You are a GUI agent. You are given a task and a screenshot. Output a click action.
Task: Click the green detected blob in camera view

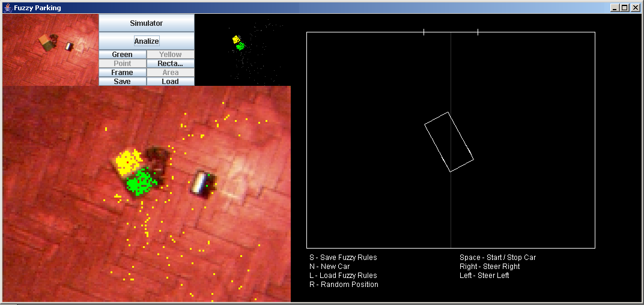(142, 181)
